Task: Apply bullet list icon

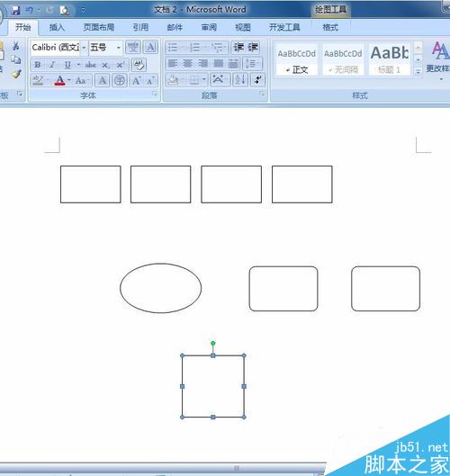Action: pos(173,48)
